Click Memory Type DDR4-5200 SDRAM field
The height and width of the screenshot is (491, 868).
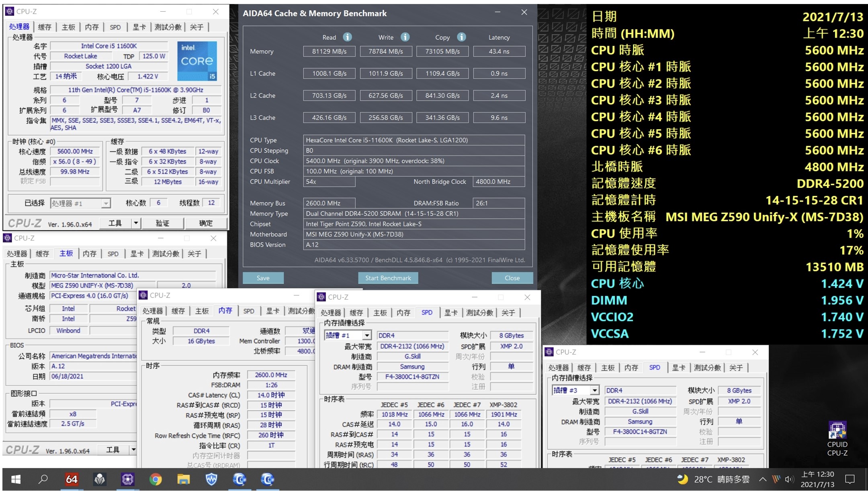pyautogui.click(x=414, y=214)
